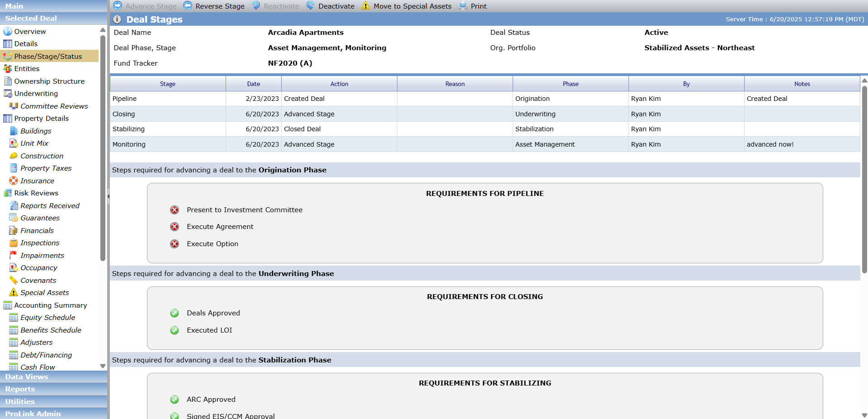Open Debt/Financing sidebar item
The width and height of the screenshot is (868, 419).
[46, 355]
